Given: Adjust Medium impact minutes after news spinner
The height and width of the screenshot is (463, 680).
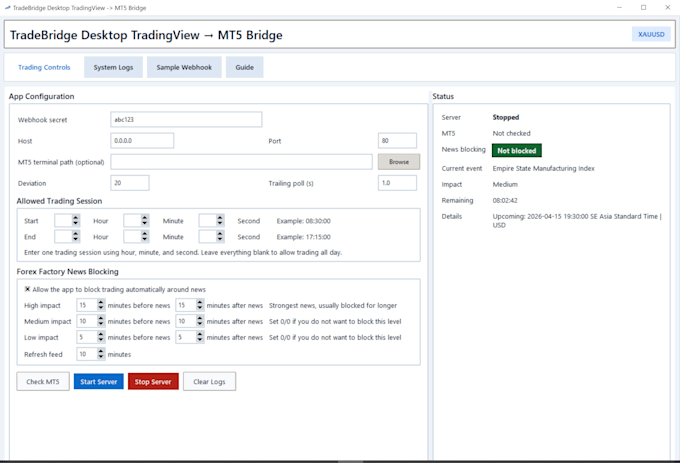Looking at the screenshot, I should 190,321.
